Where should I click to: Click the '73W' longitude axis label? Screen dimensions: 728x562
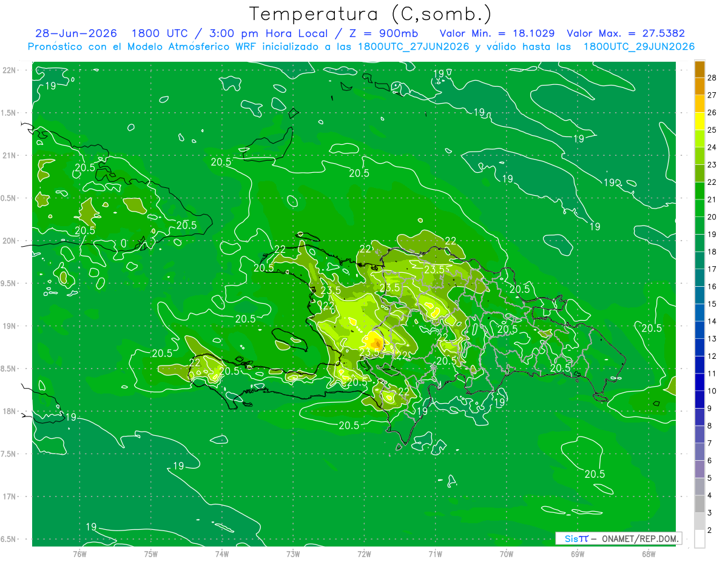(x=293, y=554)
